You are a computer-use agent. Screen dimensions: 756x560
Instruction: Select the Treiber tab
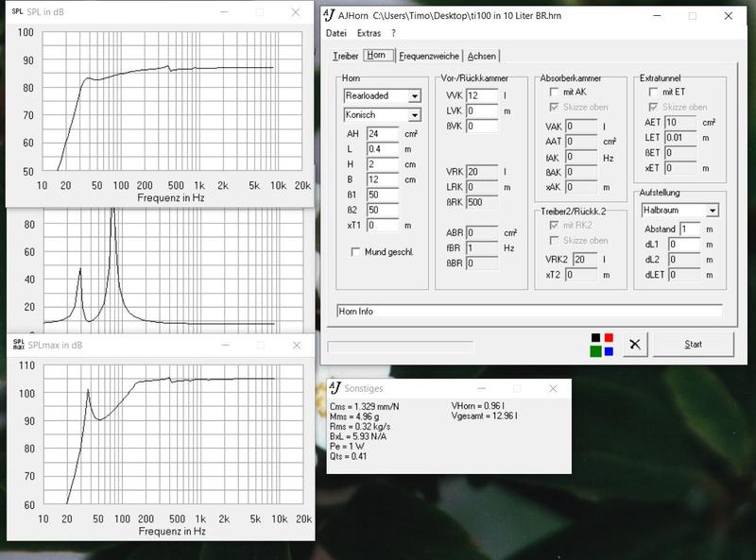click(x=346, y=56)
